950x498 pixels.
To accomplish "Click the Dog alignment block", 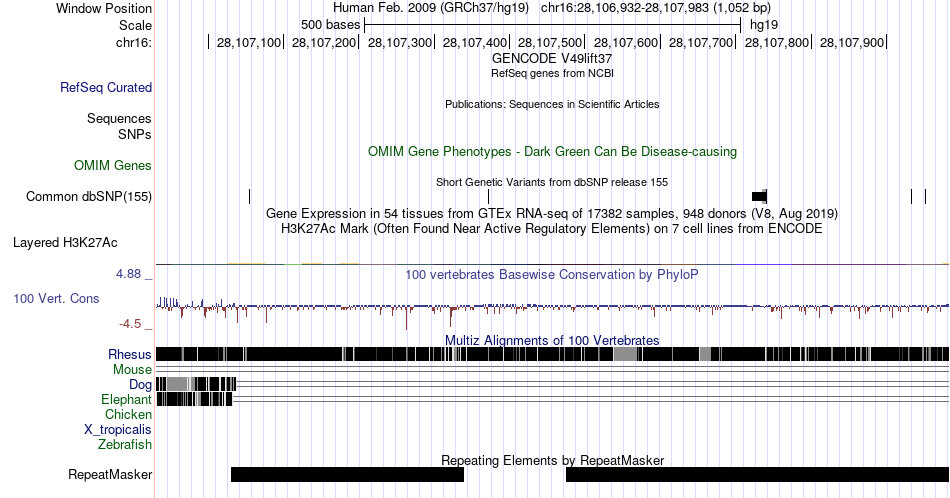I will [x=196, y=384].
